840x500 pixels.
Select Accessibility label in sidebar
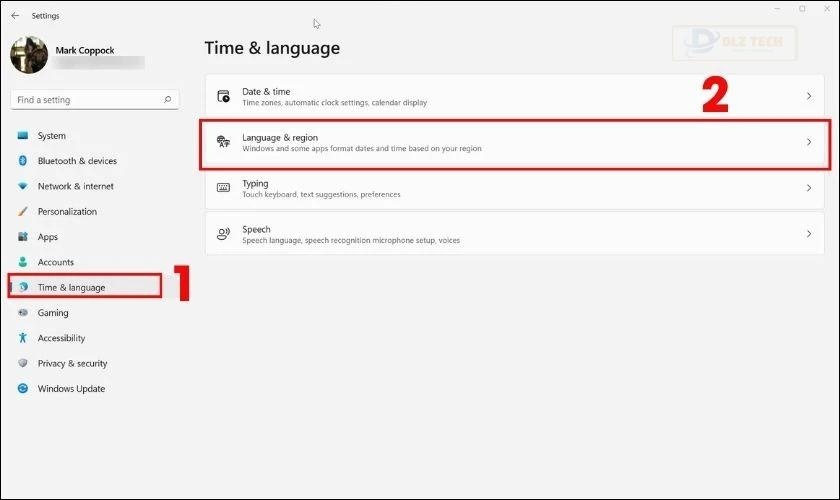61,338
